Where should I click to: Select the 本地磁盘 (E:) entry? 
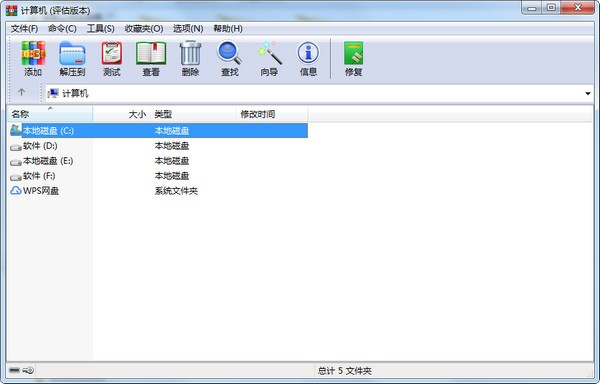tap(48, 161)
